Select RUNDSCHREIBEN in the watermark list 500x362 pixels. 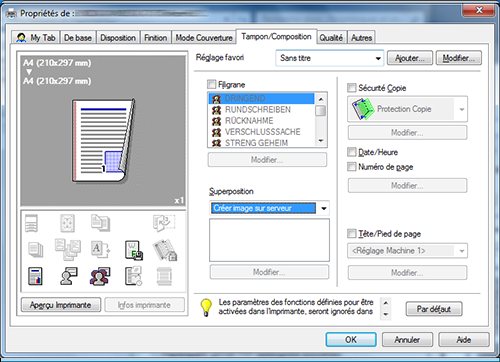click(261, 110)
